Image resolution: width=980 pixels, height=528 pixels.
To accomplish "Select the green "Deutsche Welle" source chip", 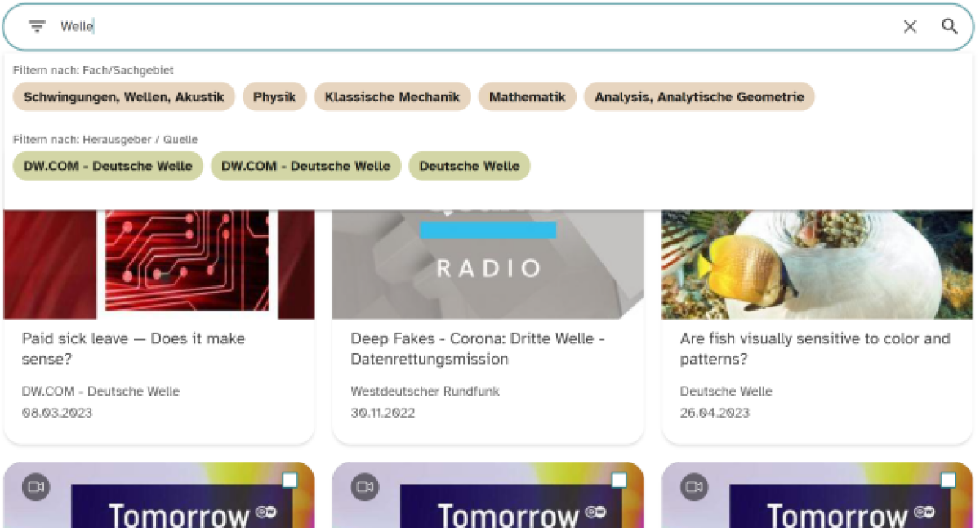I will point(470,166).
